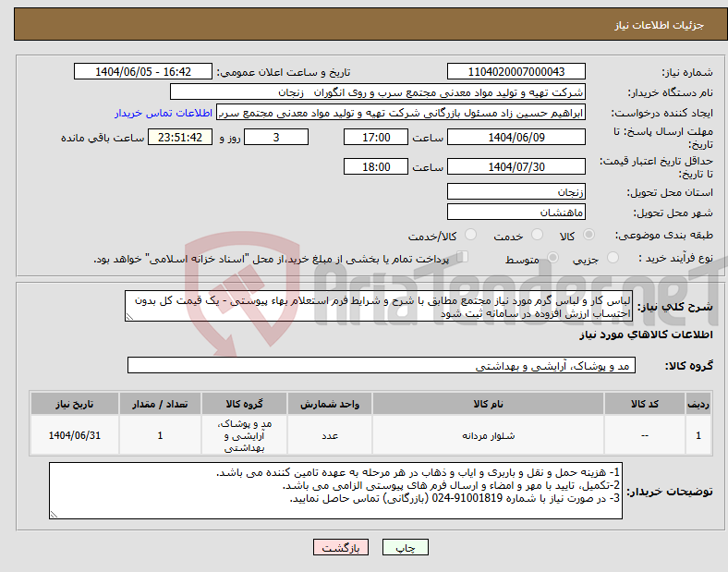Click the شلوار مردانه item cell
The image size is (728, 572).
click(x=488, y=435)
